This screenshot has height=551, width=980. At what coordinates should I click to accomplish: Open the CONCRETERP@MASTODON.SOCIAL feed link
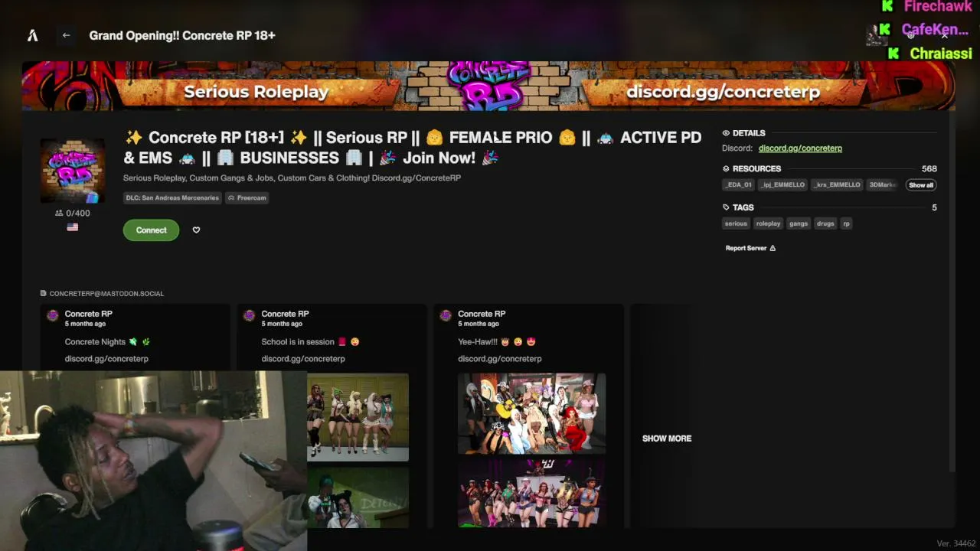point(102,294)
